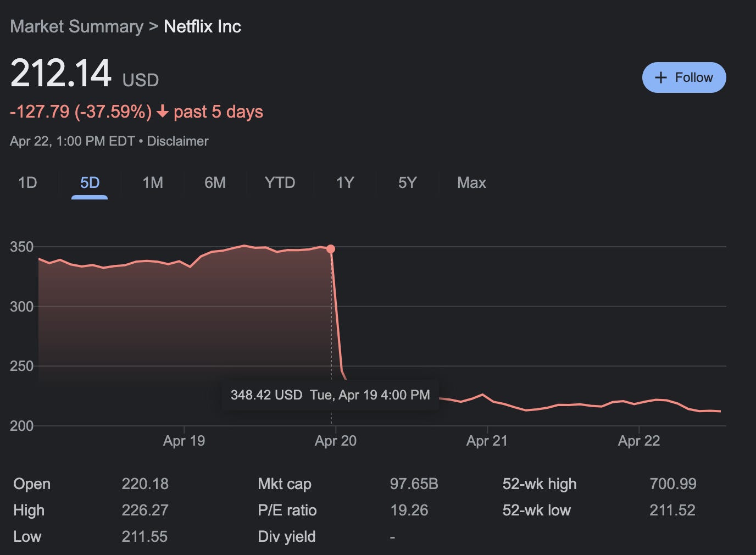Screen dimensions: 756x555
Task: Switch to the 6M range tab
Action: (215, 182)
